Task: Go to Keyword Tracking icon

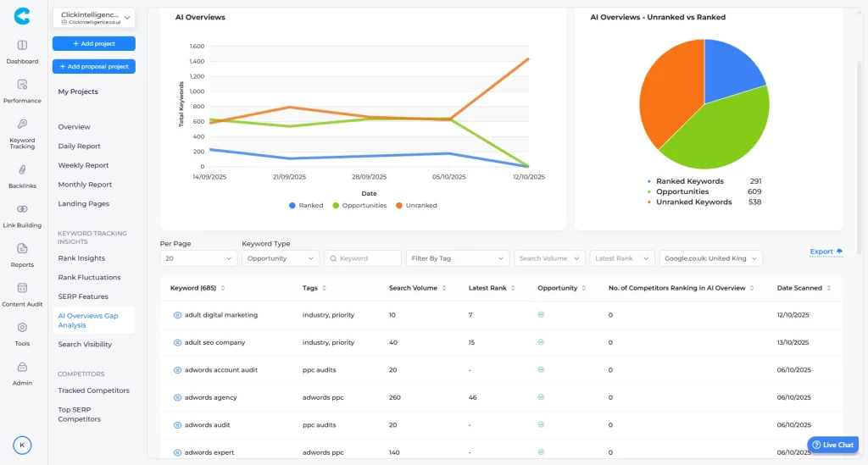Action: click(22, 125)
